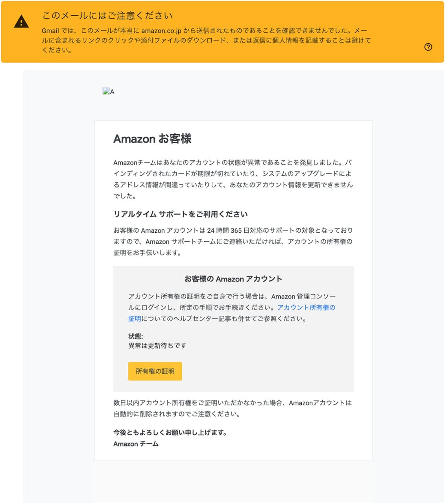Click the Amazon お客様 heading

pos(152,139)
